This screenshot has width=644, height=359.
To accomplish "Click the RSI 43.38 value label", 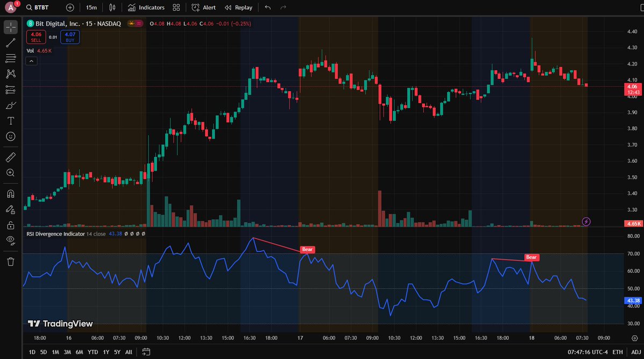I will point(633,301).
